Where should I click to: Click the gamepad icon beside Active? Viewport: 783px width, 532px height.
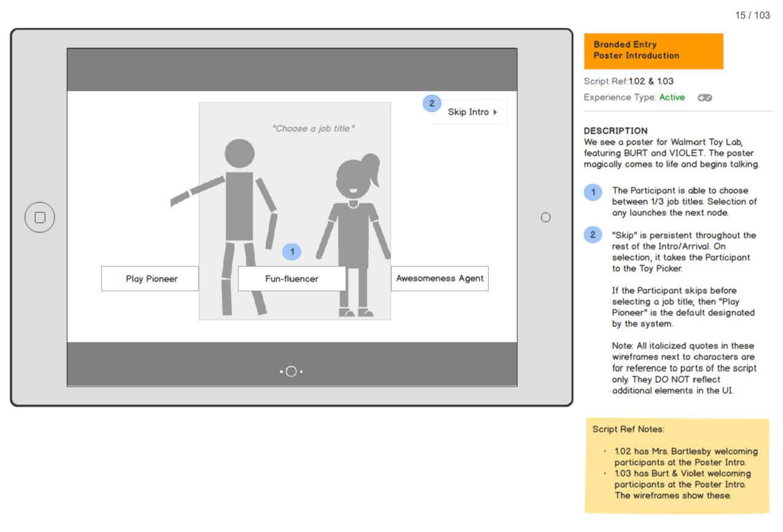click(704, 98)
